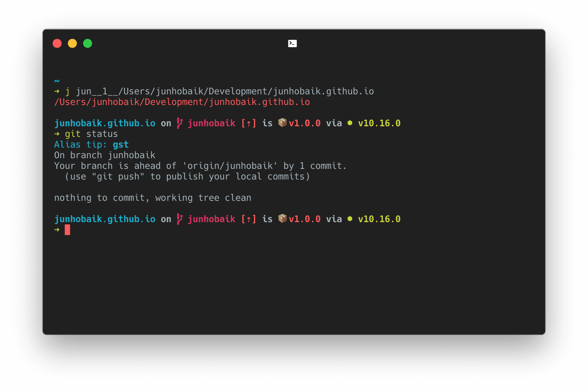Click the v10.16.0 Node version label
The height and width of the screenshot is (391, 588).
coord(379,123)
